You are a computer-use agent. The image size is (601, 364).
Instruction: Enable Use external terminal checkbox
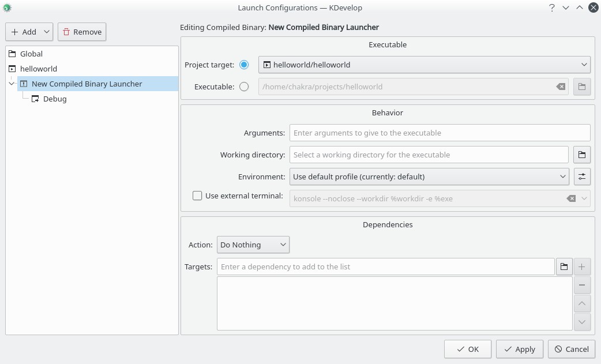click(197, 196)
